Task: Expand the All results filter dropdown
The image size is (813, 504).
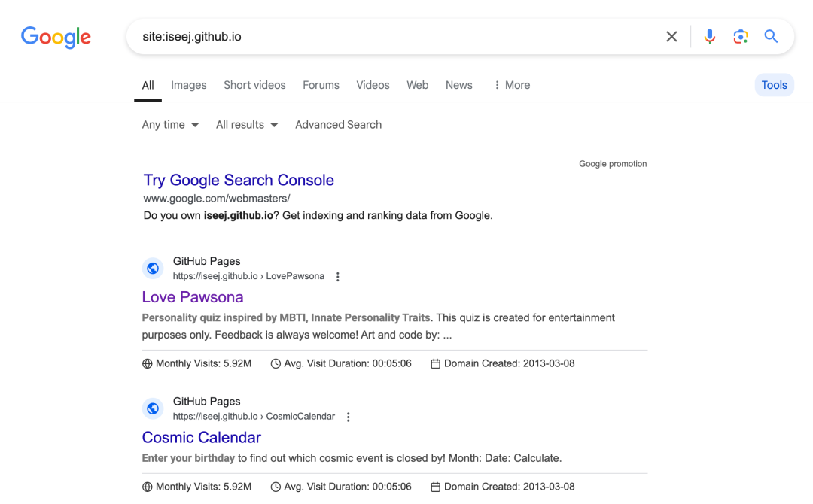Action: [247, 125]
